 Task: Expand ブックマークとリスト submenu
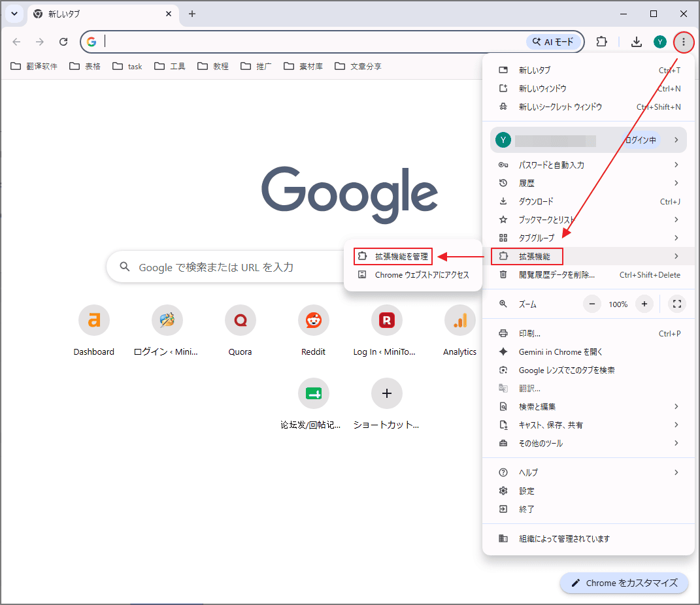[x=589, y=220]
